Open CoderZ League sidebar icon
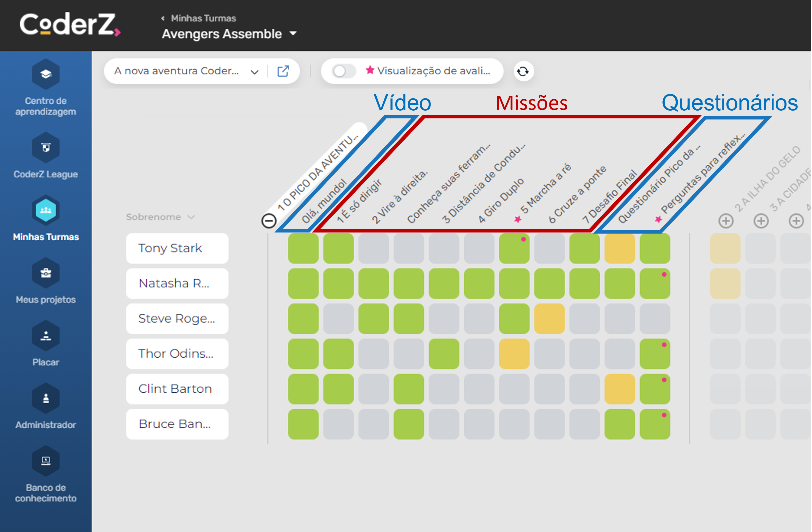Screen dimensions: 812x532 coord(46,148)
